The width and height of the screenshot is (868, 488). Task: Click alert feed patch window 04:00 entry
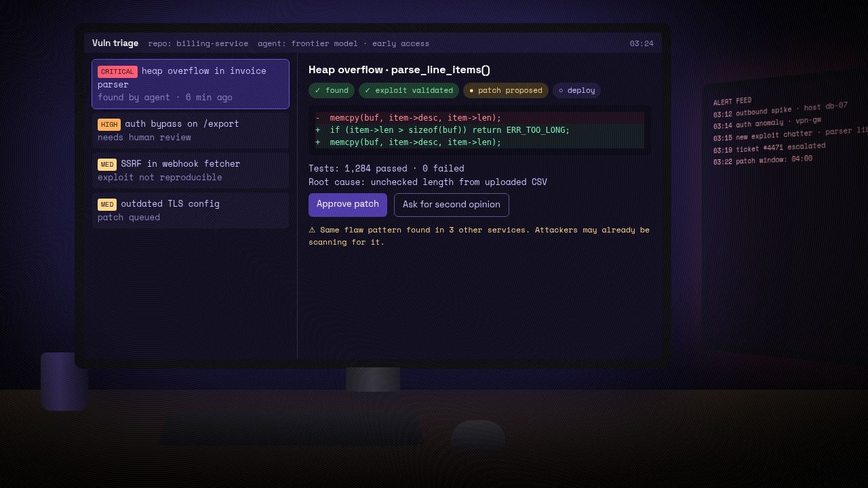(762, 161)
